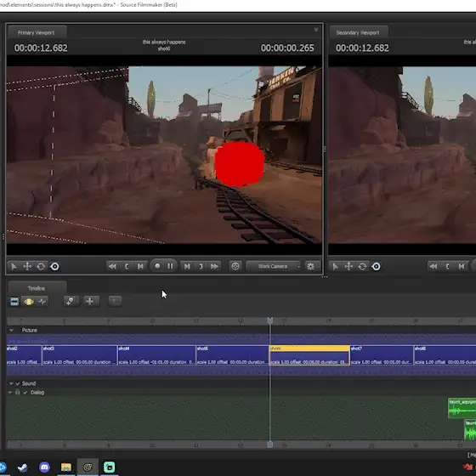
Task: Select the shot5 clip
Action: pyautogui.click(x=233, y=355)
